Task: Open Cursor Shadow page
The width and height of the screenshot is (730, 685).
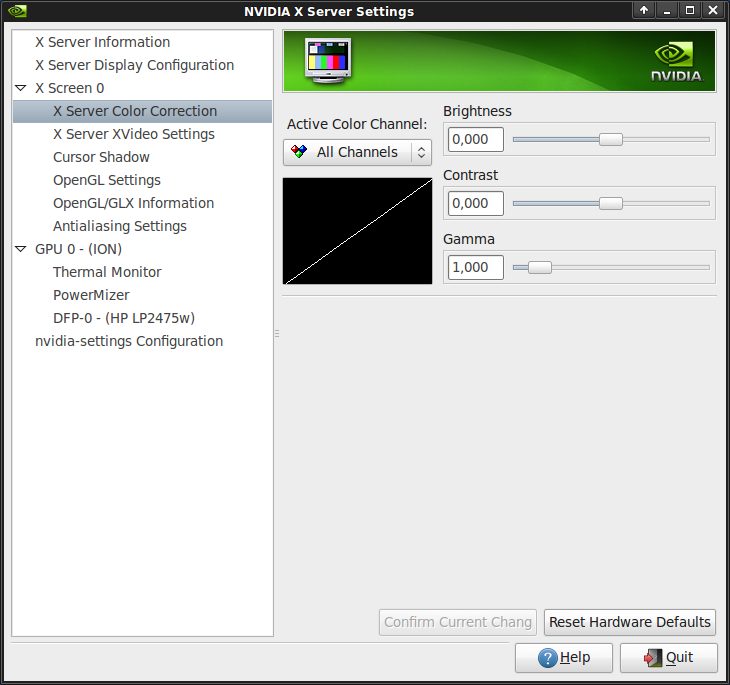Action: click(x=101, y=157)
